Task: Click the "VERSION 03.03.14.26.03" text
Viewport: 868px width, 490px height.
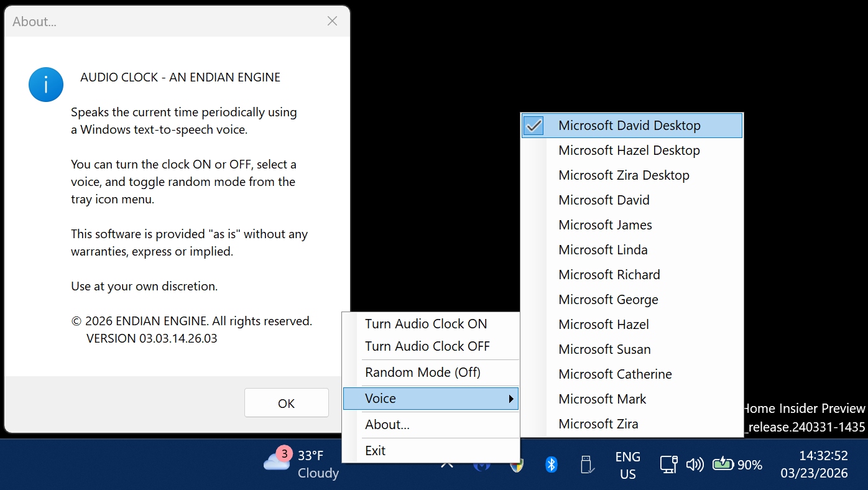Action: coord(152,339)
